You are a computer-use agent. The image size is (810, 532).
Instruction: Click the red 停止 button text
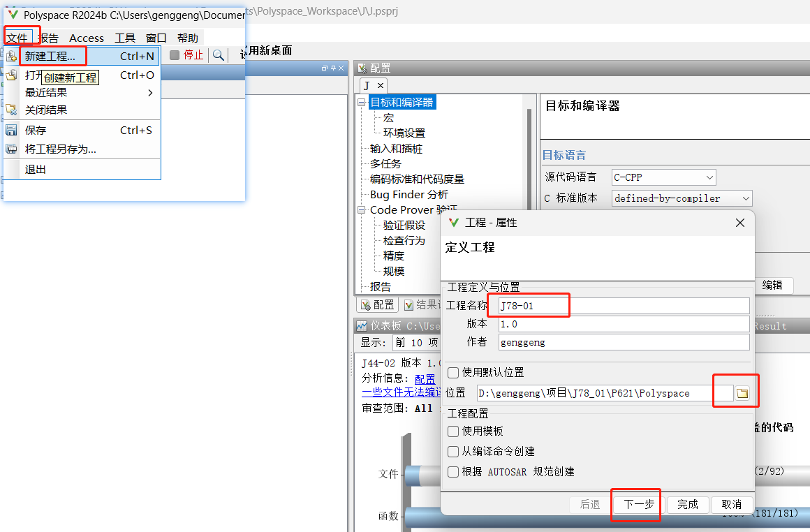pyautogui.click(x=193, y=54)
